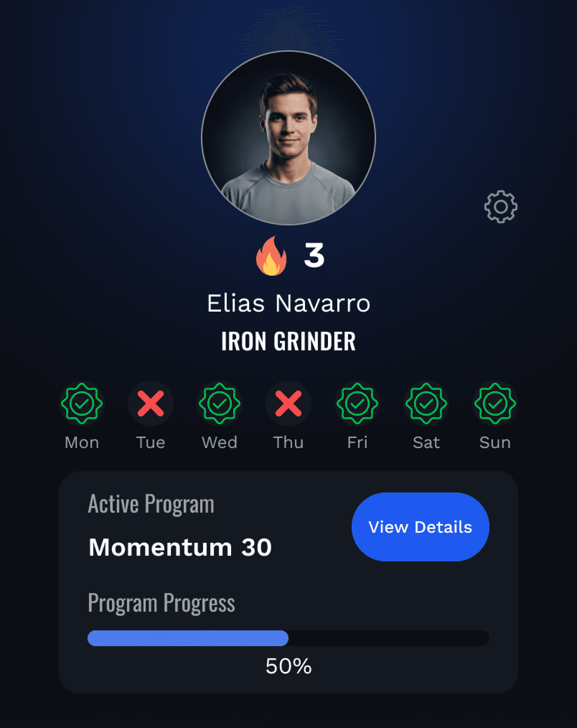Viewport: 577px width, 728px height.
Task: Tap the Elias Navarro name
Action: point(288,303)
